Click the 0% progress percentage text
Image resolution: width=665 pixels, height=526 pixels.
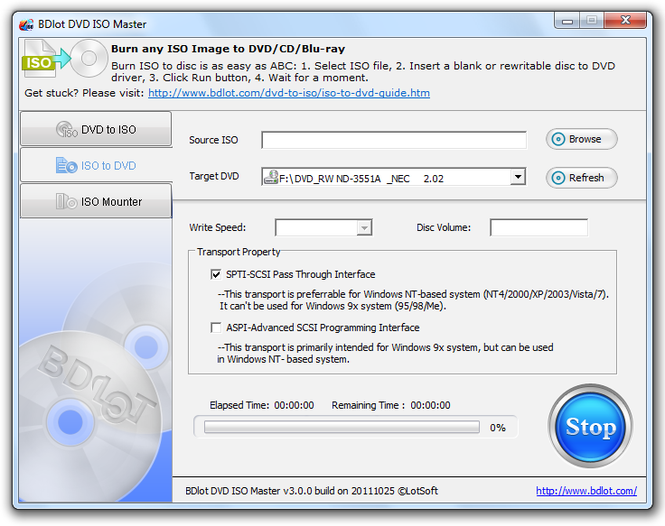point(497,428)
